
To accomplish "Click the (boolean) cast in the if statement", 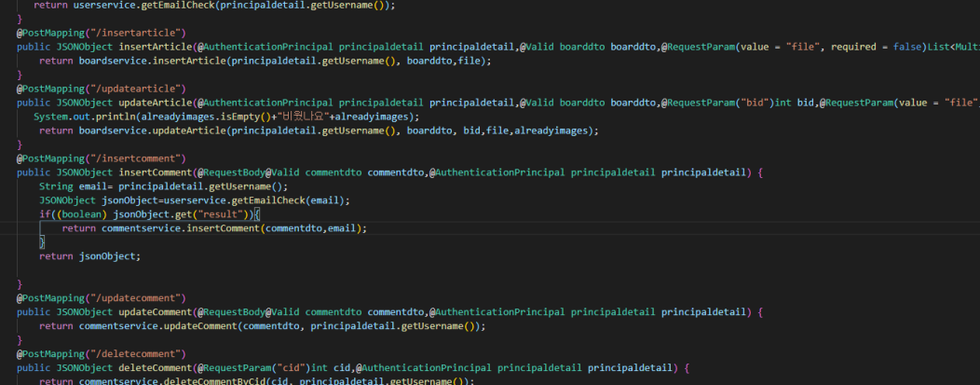I will [x=82, y=214].
